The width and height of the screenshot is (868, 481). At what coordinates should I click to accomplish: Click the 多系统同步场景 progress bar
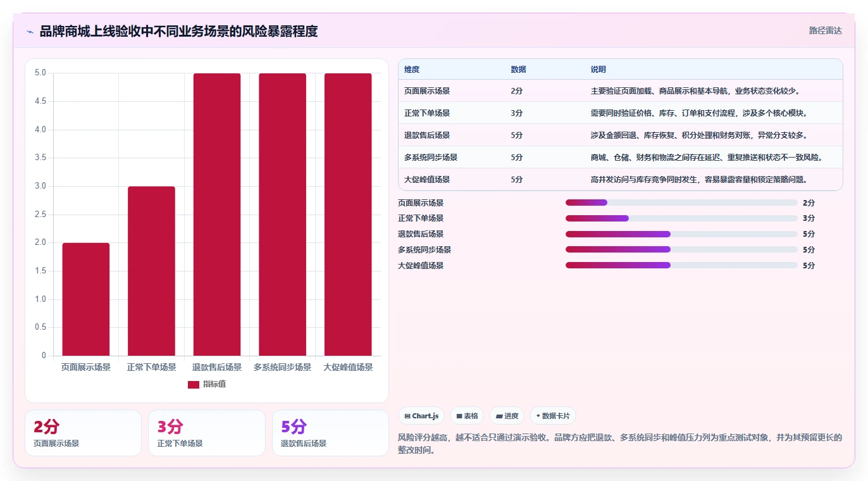pos(681,250)
